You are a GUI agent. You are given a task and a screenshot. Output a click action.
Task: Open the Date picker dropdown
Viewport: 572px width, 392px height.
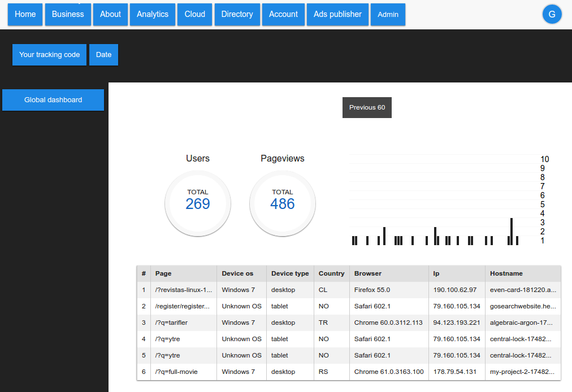click(103, 55)
